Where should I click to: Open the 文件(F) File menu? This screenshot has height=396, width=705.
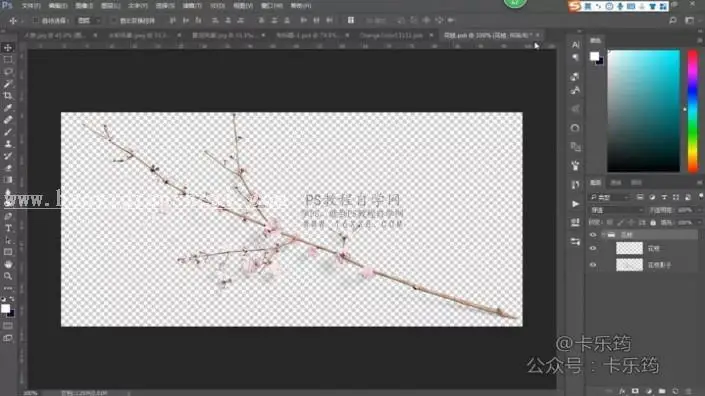pyautogui.click(x=31, y=6)
